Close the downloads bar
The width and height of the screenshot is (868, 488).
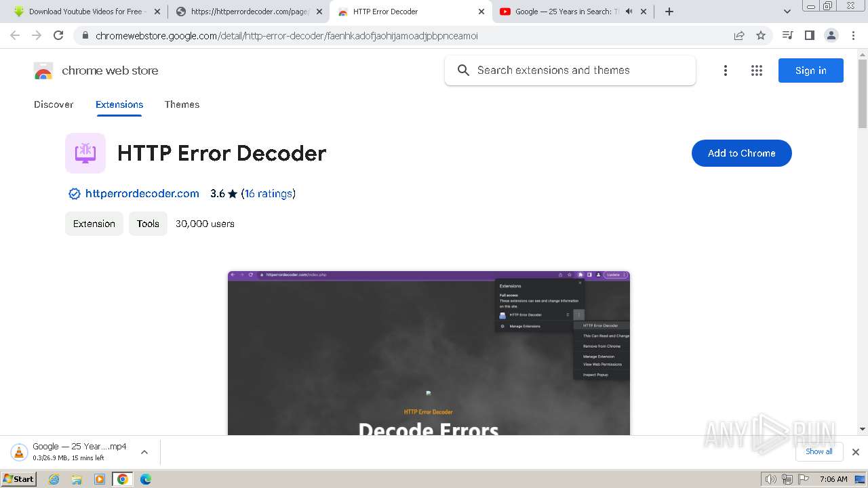tap(856, 452)
